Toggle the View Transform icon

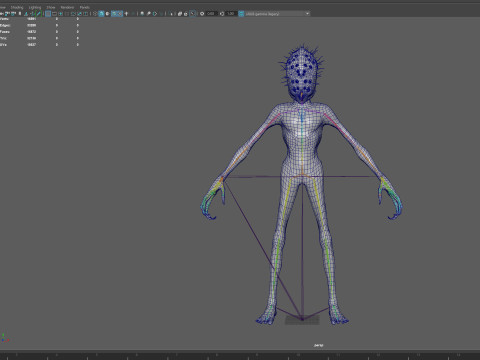pyautogui.click(x=241, y=14)
